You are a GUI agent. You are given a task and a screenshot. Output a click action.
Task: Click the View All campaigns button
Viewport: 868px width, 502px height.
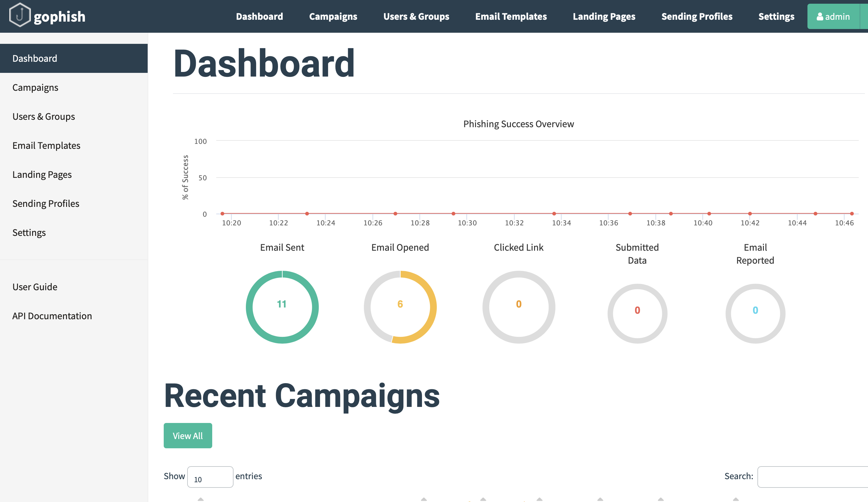(x=188, y=436)
